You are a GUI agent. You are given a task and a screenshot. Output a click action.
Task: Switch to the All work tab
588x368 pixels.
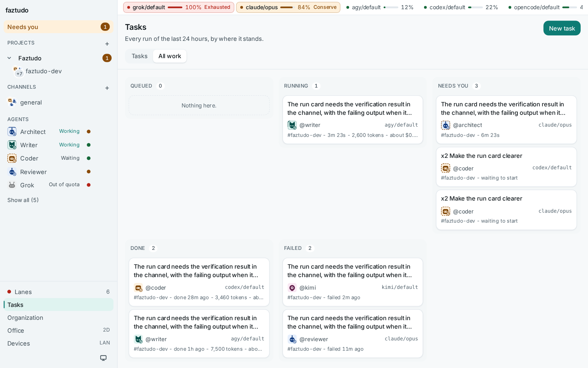click(x=170, y=56)
